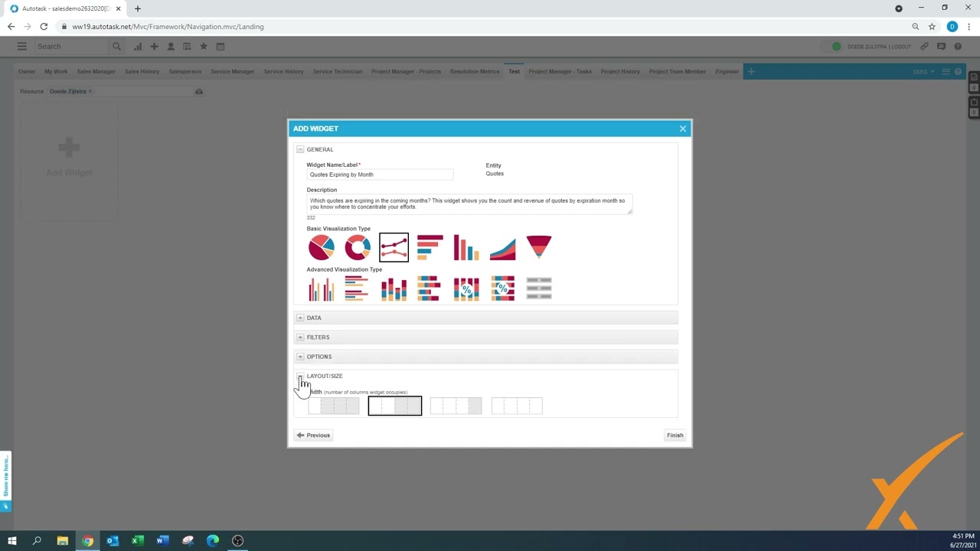
Task: Open the Autotask hamburger menu
Action: click(x=21, y=47)
